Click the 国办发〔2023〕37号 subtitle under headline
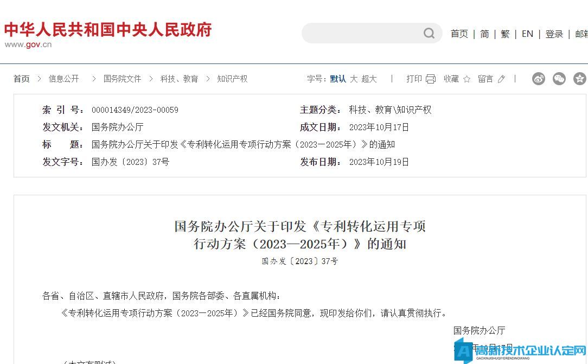The height and width of the screenshot is (364, 588). (x=300, y=261)
